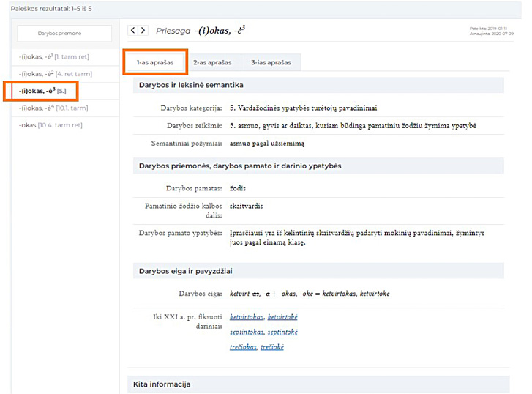Pick result -okas [10.4. tarm ret]

[x=50, y=125]
